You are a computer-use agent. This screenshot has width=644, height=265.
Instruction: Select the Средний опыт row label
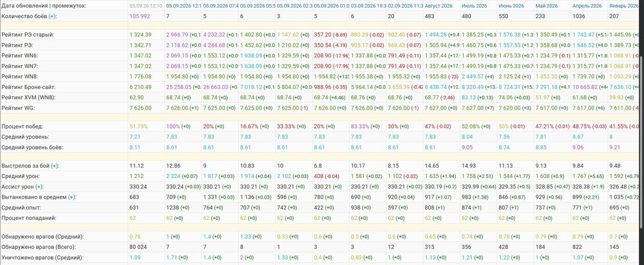point(21,208)
